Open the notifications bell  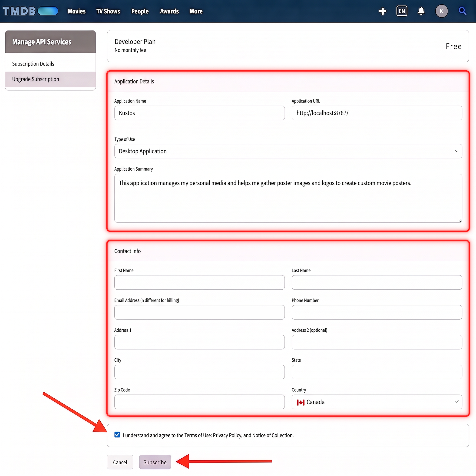tap(421, 11)
